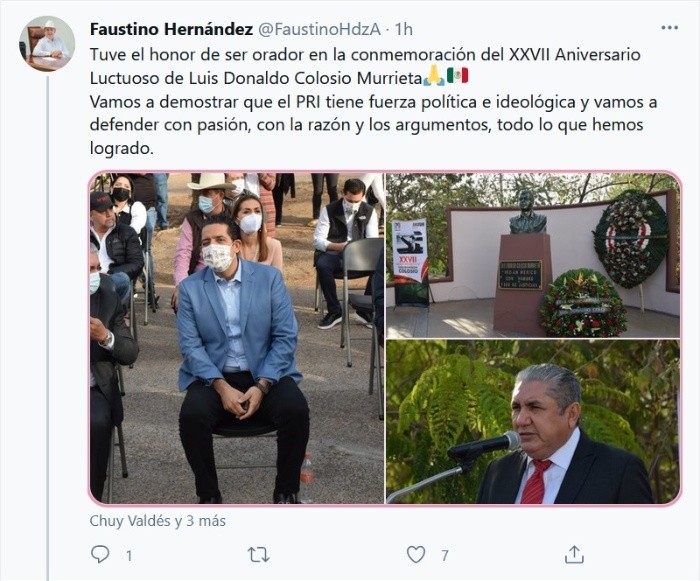Open photo of bust monument with wreaths
The image size is (700, 581).
533,255
